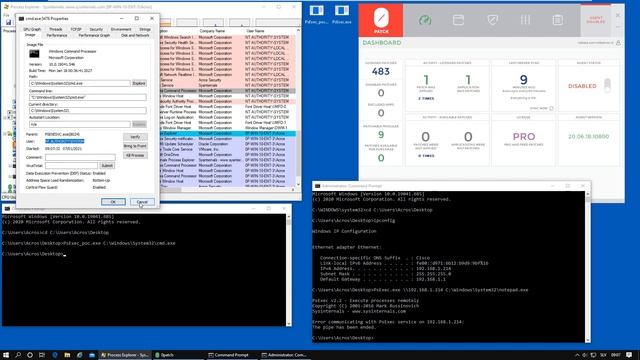Click the Save icon in Process Explorer toolbar
The image size is (640, 360).
coord(9,22)
